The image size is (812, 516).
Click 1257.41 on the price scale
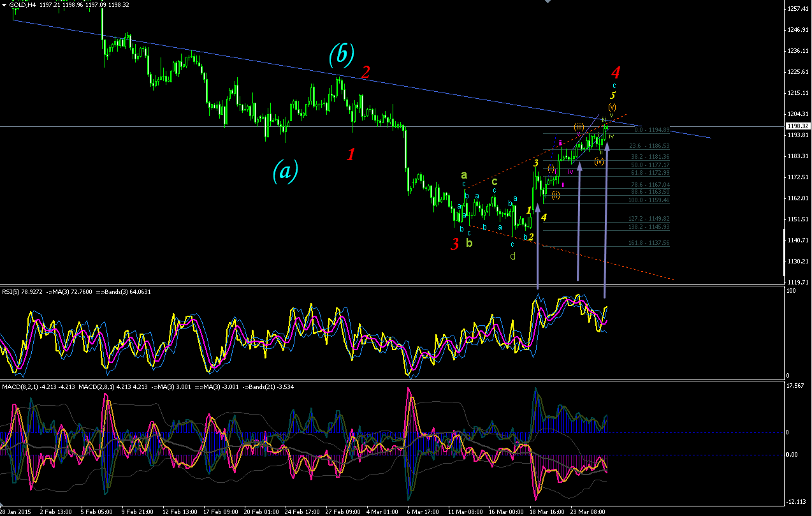797,9
